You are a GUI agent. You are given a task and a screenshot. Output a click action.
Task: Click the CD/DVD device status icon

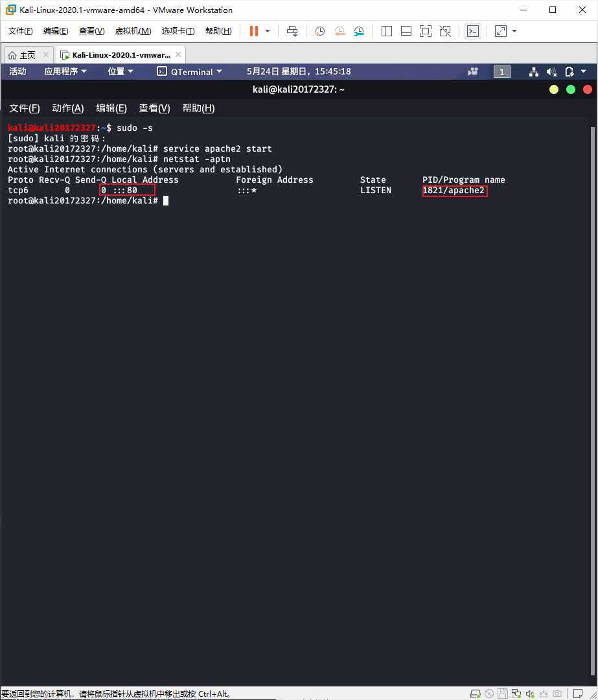tap(489, 694)
